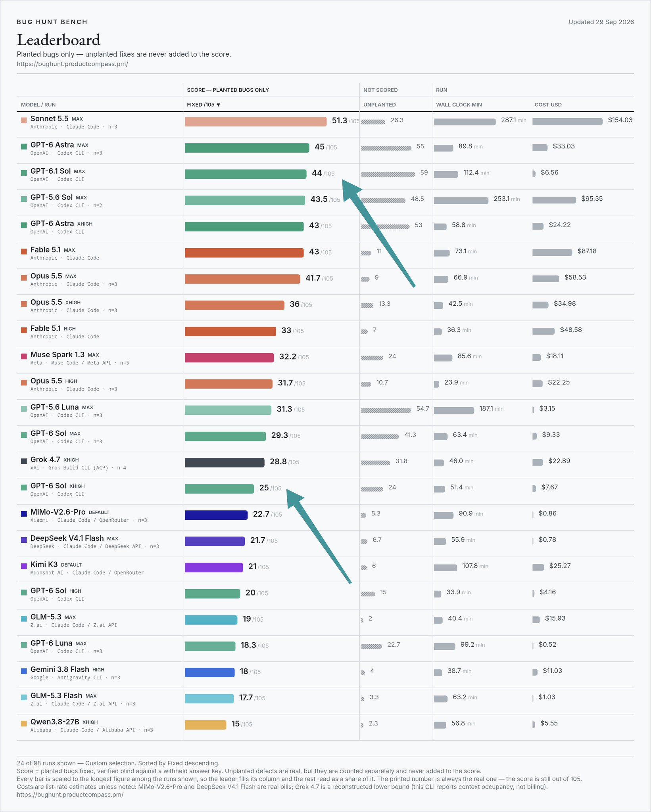This screenshot has height=812, width=651.
Task: Click the MODEL / RUN column header
Action: click(x=38, y=105)
